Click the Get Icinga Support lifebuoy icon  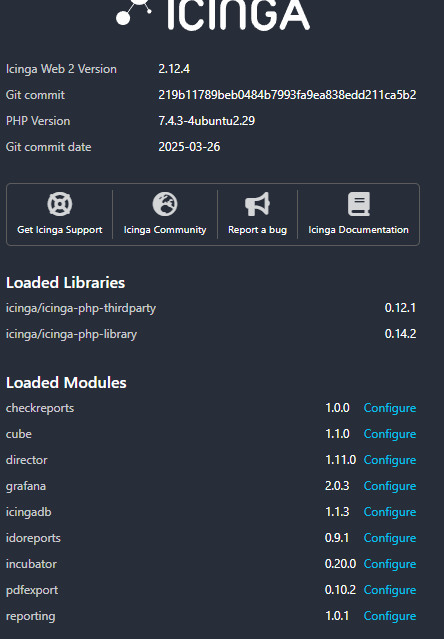click(59, 204)
